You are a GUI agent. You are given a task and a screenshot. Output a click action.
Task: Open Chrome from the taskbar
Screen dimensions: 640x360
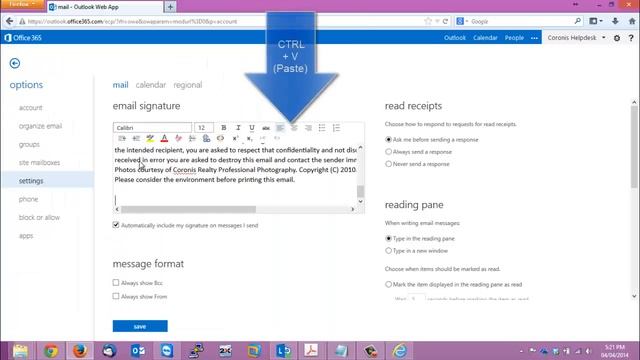(x=51, y=351)
